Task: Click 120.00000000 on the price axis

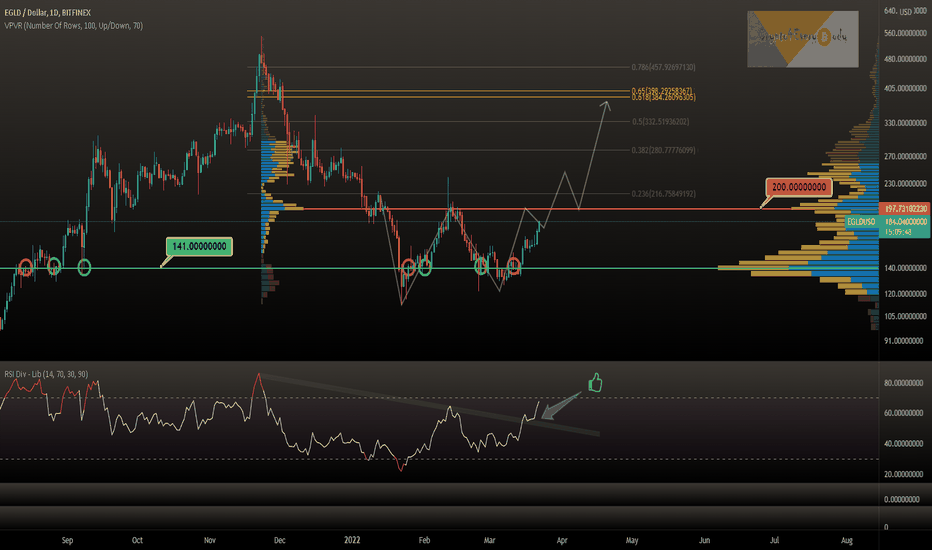Action: point(905,294)
